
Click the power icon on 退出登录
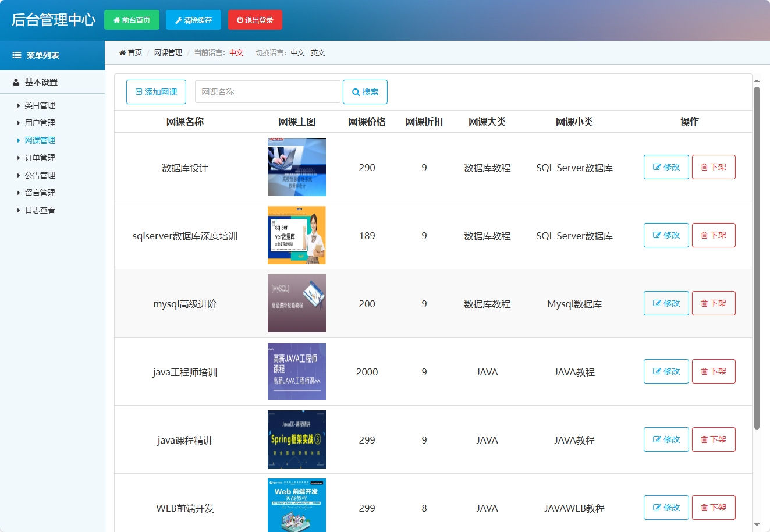(240, 19)
